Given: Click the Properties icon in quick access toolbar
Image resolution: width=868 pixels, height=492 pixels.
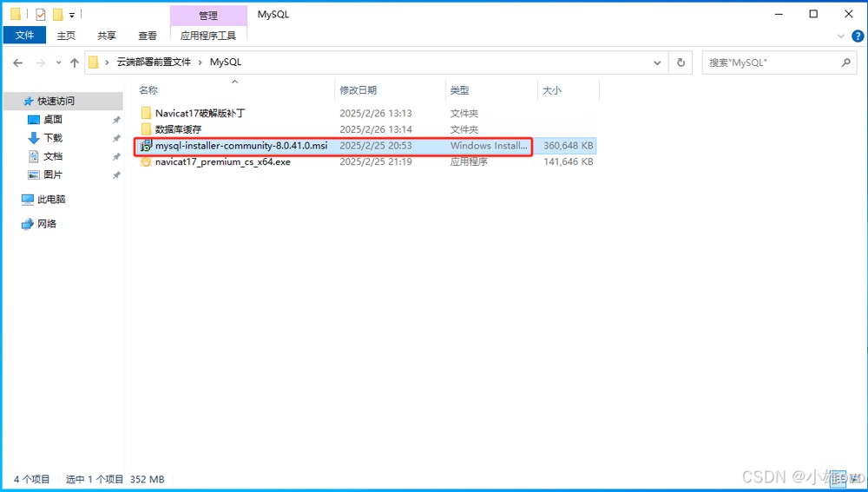Looking at the screenshot, I should coord(40,14).
